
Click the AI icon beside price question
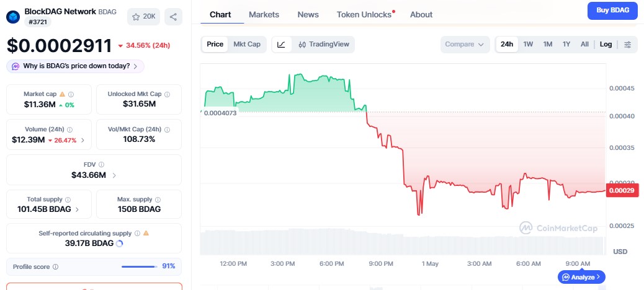click(x=16, y=66)
